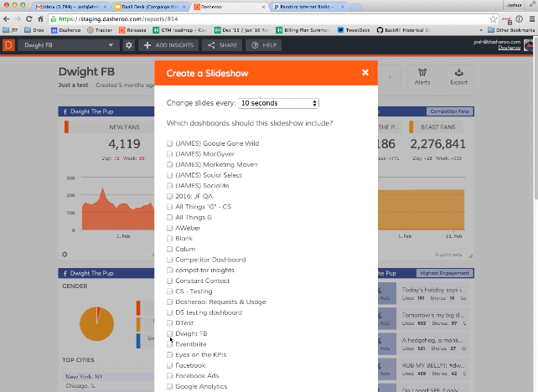
Task: Click the Alerts alarm clock icon
Action: (422, 72)
